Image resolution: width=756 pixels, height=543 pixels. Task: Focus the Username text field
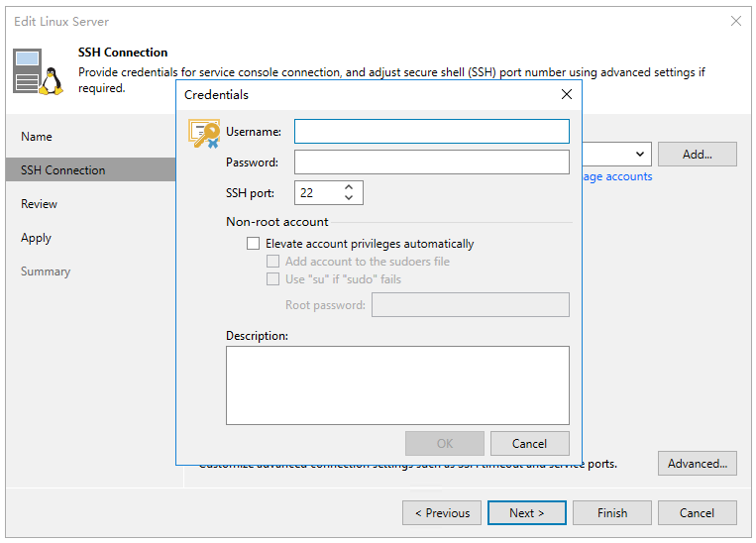click(431, 132)
